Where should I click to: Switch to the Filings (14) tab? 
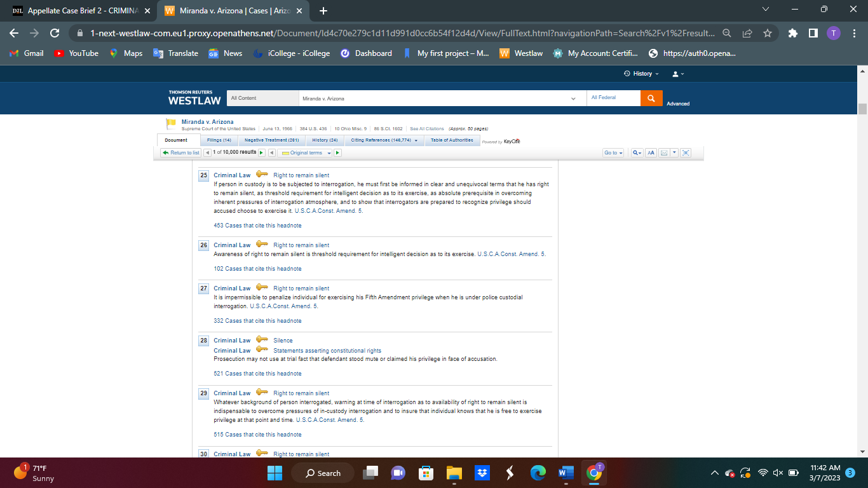pos(219,140)
